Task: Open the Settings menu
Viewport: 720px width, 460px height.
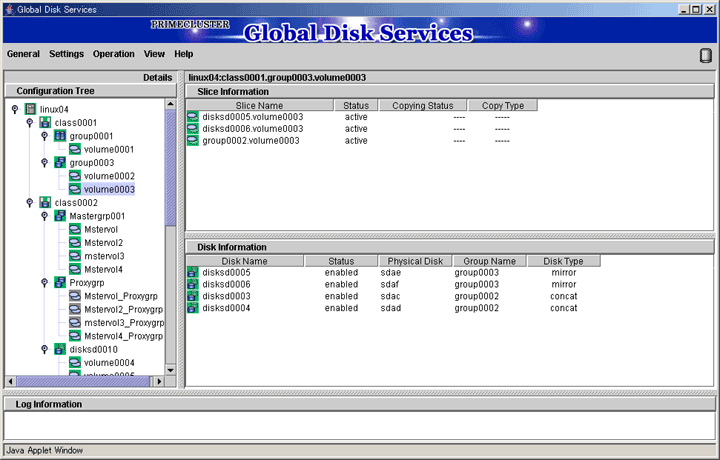Action: tap(67, 54)
